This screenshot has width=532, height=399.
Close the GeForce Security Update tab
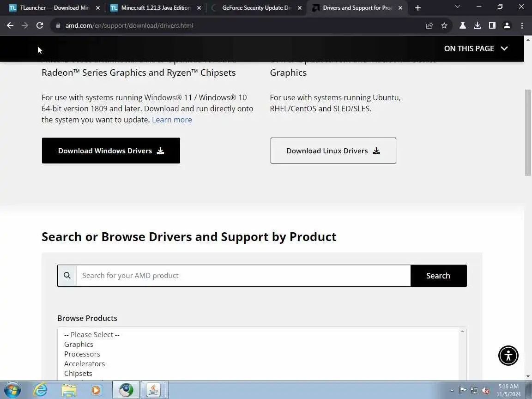[300, 8]
